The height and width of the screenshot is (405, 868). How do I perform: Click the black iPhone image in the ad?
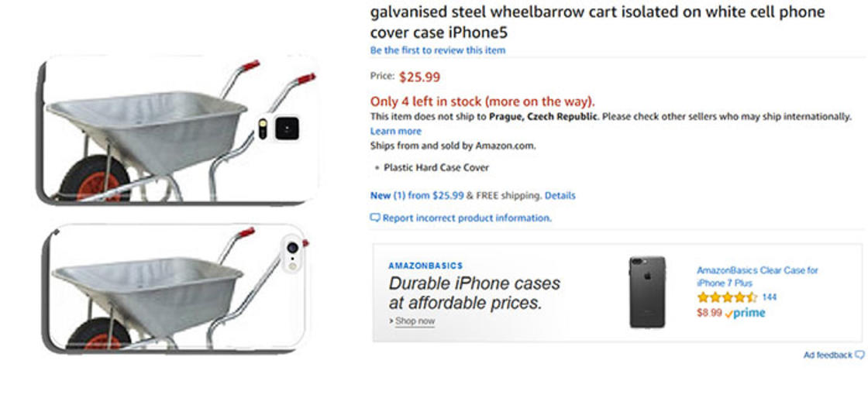(647, 292)
